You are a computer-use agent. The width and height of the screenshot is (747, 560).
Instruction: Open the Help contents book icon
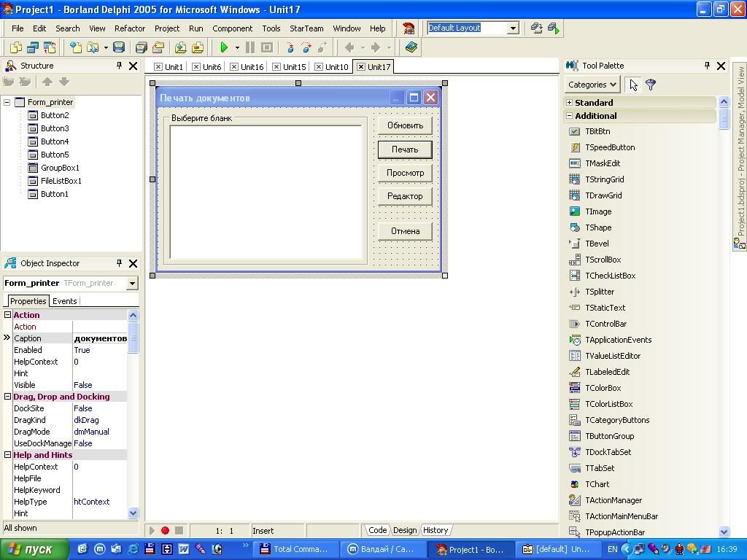point(411,47)
